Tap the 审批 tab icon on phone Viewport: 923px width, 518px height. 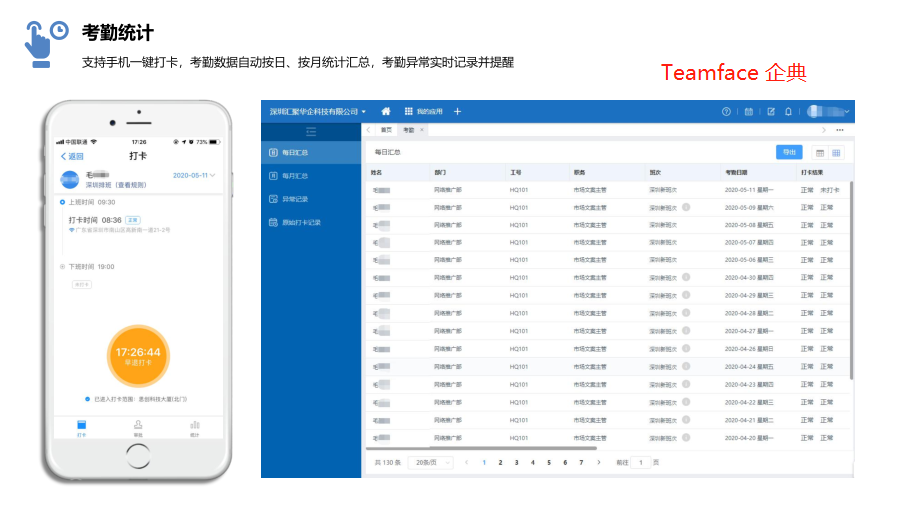[138, 427]
